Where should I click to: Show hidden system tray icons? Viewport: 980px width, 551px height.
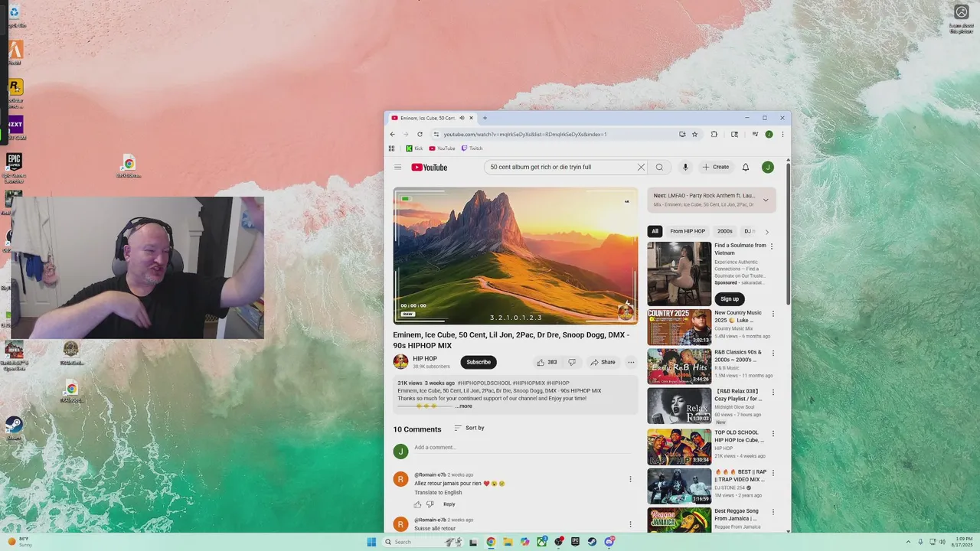909,542
